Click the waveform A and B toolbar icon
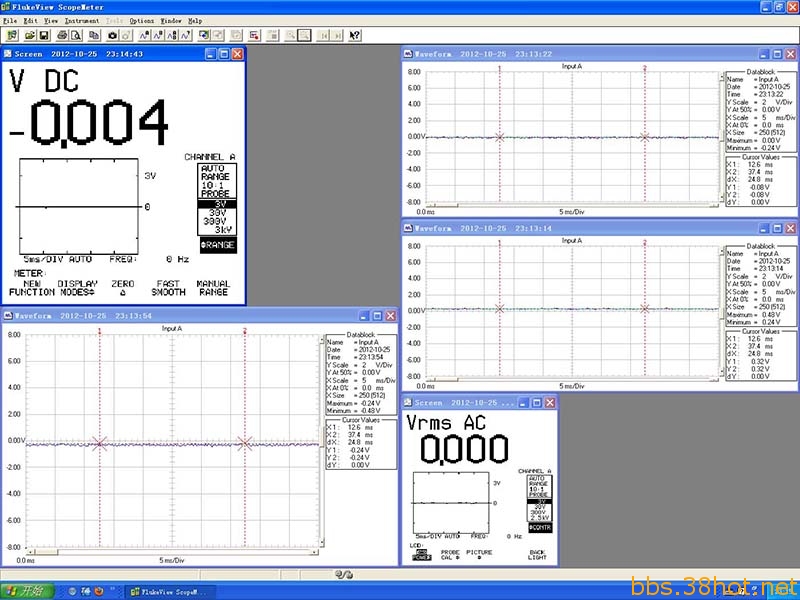This screenshot has height=600, width=800. coord(172,35)
